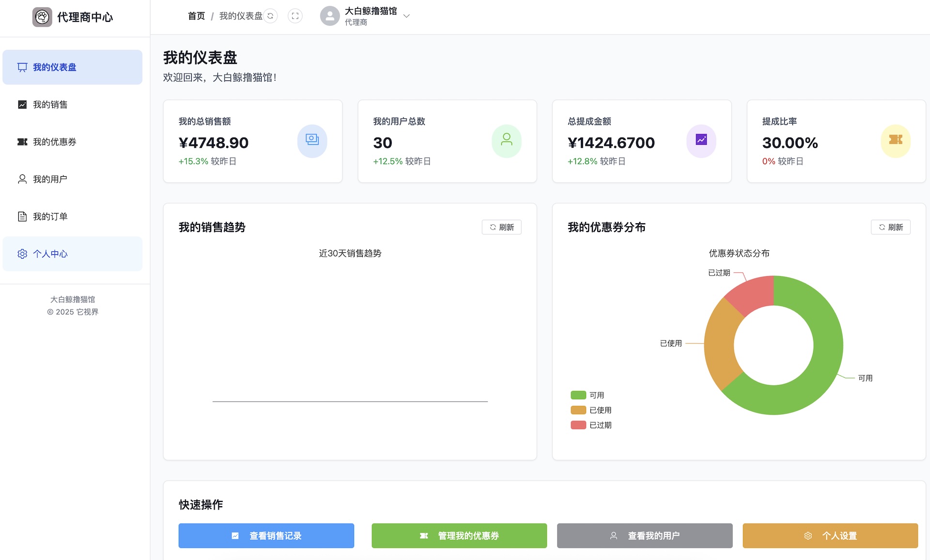
Task: Click the user avatar in header
Action: [x=330, y=16]
